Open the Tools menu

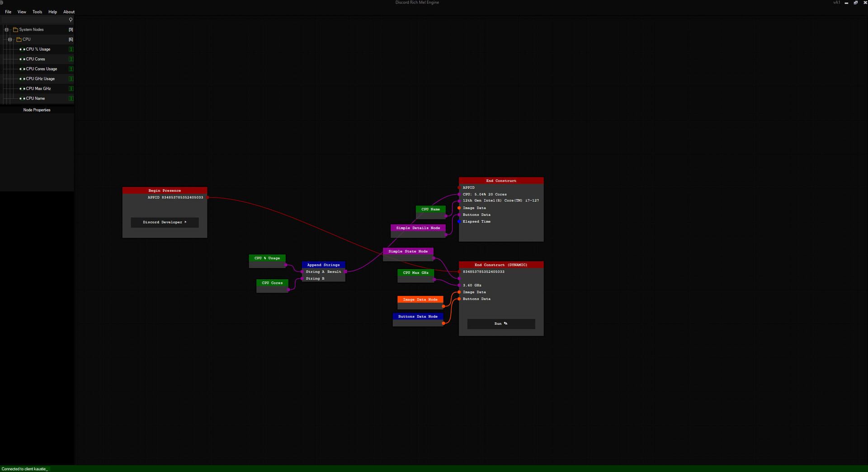[37, 12]
